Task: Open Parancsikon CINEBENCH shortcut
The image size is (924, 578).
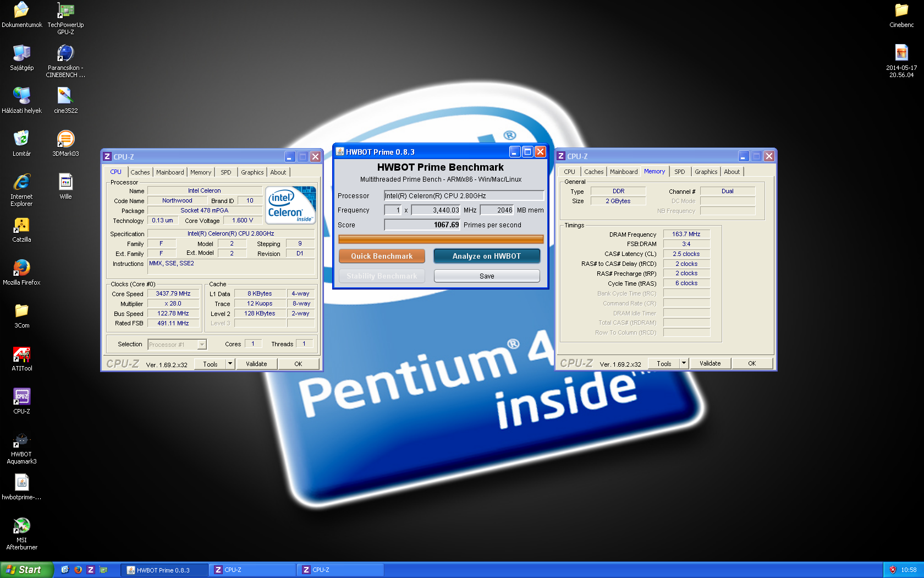Action: pyautogui.click(x=65, y=61)
